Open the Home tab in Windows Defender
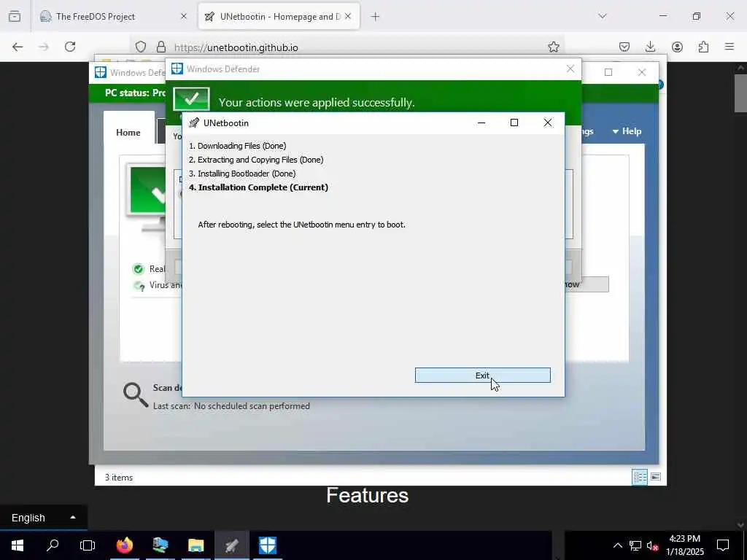Screen dimensions: 747x560 coord(128,133)
